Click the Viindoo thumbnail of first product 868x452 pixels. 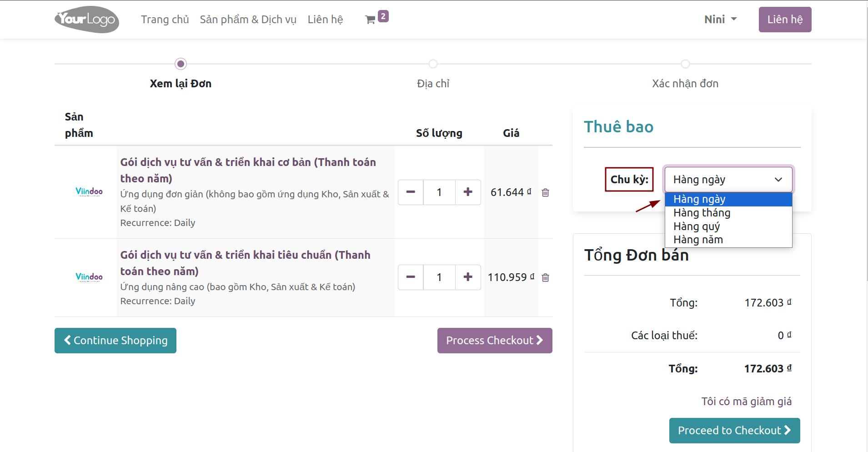coord(89,192)
